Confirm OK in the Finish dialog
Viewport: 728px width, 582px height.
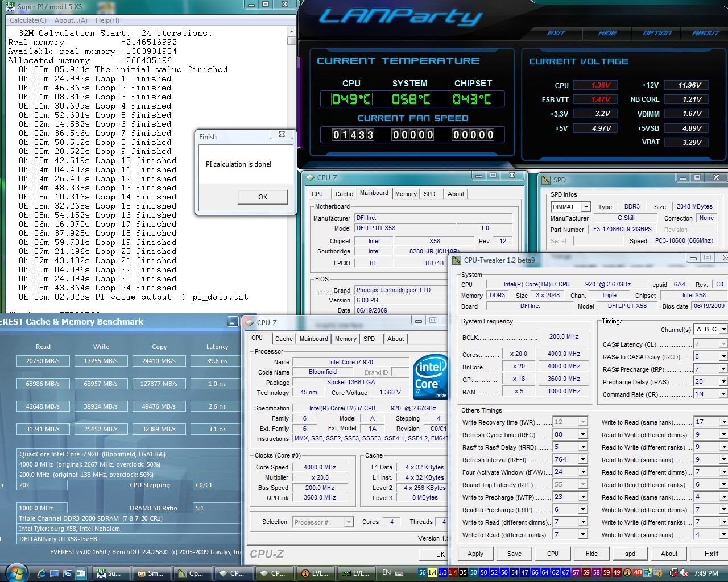pyautogui.click(x=263, y=197)
